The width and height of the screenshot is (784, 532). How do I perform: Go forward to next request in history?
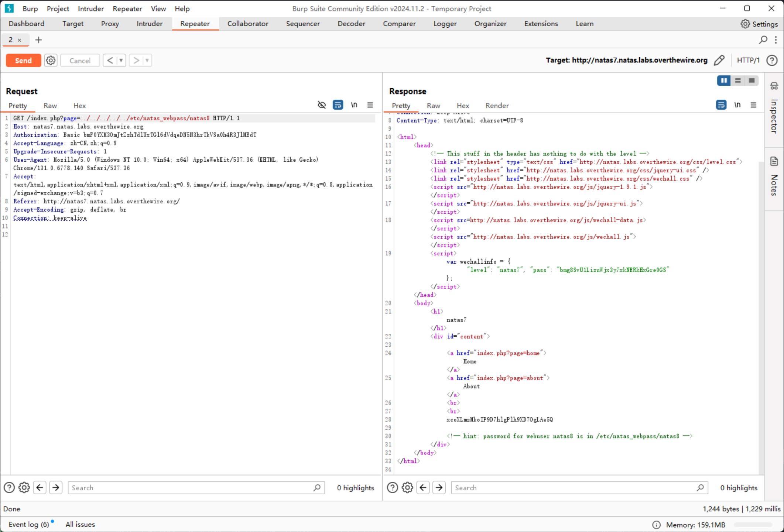(136, 61)
